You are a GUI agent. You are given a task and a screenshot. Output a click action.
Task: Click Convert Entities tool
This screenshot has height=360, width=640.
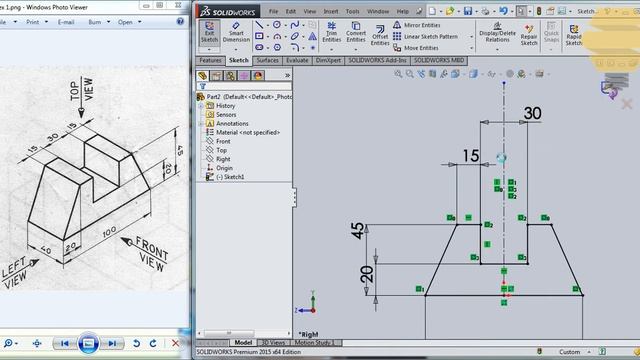pyautogui.click(x=356, y=32)
